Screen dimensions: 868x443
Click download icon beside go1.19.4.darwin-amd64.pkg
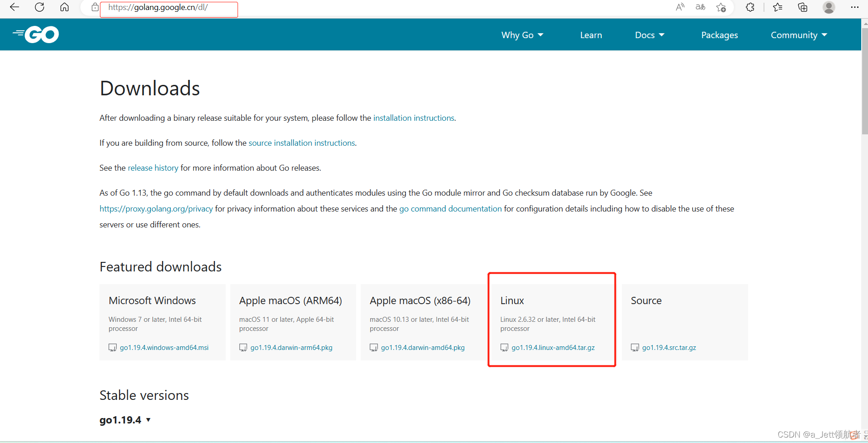pos(374,348)
